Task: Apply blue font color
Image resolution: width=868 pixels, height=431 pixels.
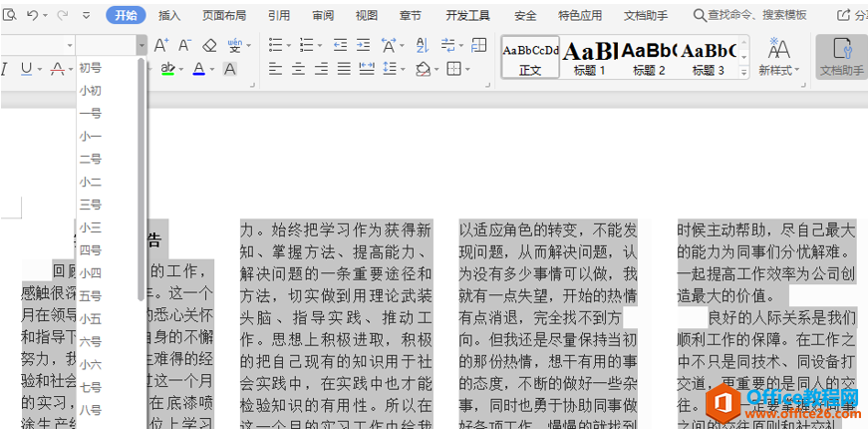Action: (x=199, y=69)
